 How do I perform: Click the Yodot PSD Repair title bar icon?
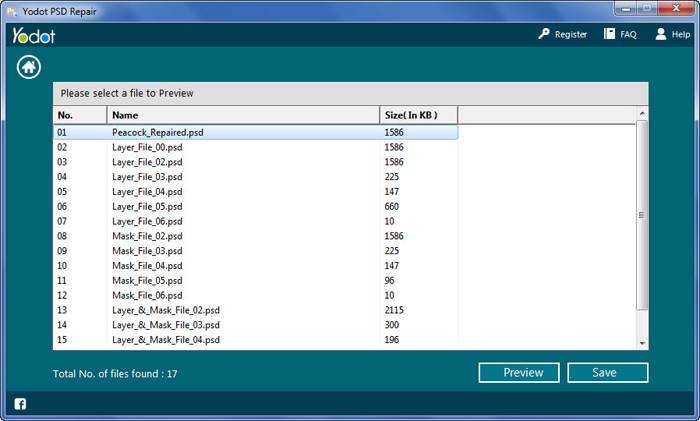pos(12,12)
